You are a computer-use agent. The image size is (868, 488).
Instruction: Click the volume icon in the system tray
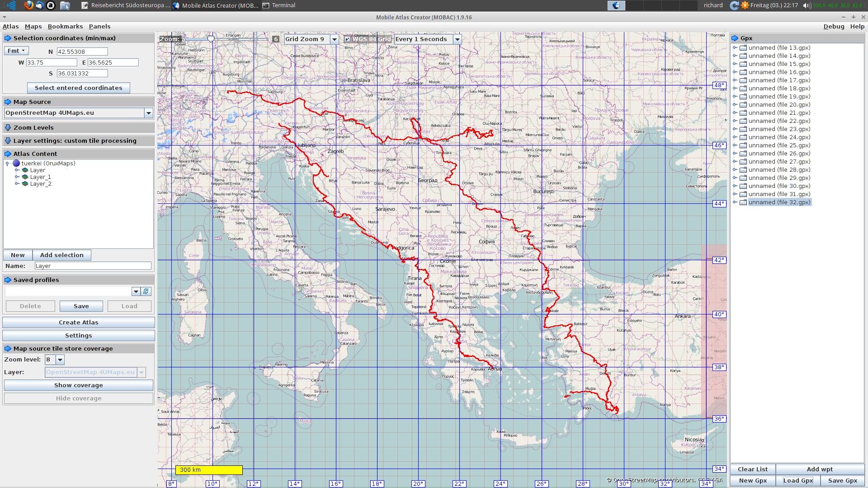pos(807,5)
